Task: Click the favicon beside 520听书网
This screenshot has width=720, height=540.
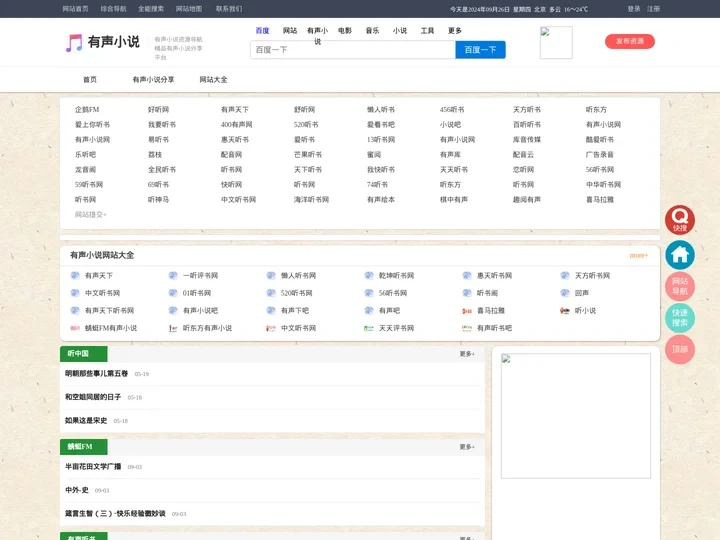Action: click(271, 293)
